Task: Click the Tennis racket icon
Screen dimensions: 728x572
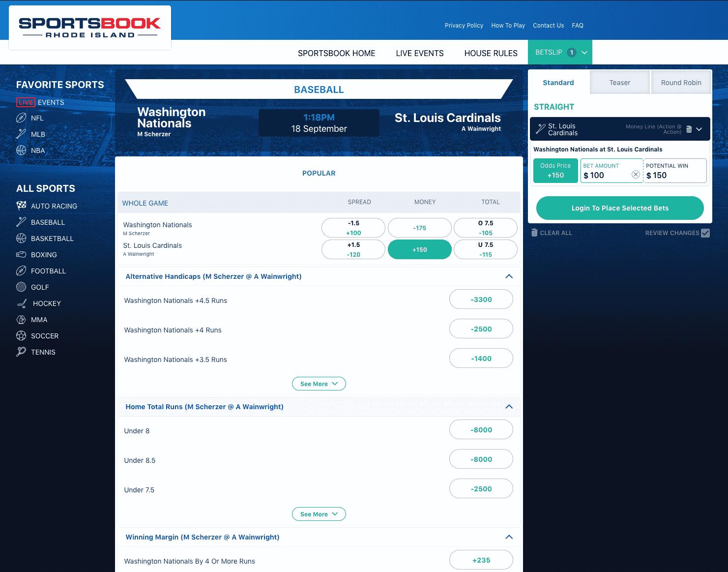Action: 21,352
